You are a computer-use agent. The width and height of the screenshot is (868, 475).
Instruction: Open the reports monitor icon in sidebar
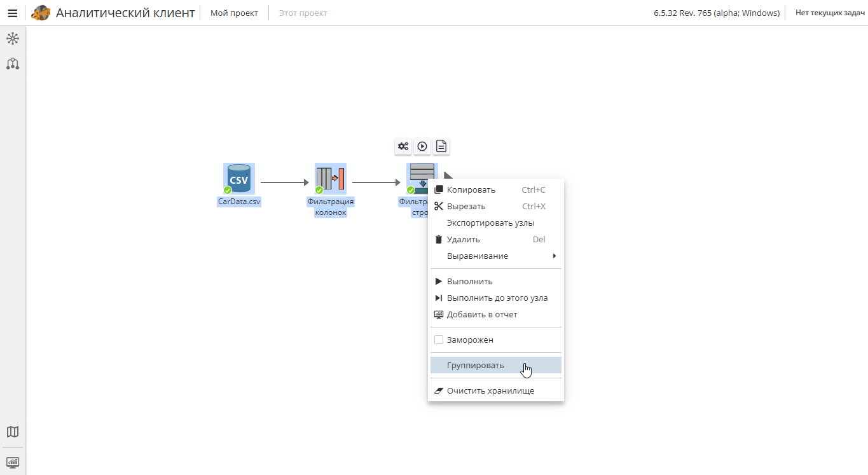click(13, 462)
